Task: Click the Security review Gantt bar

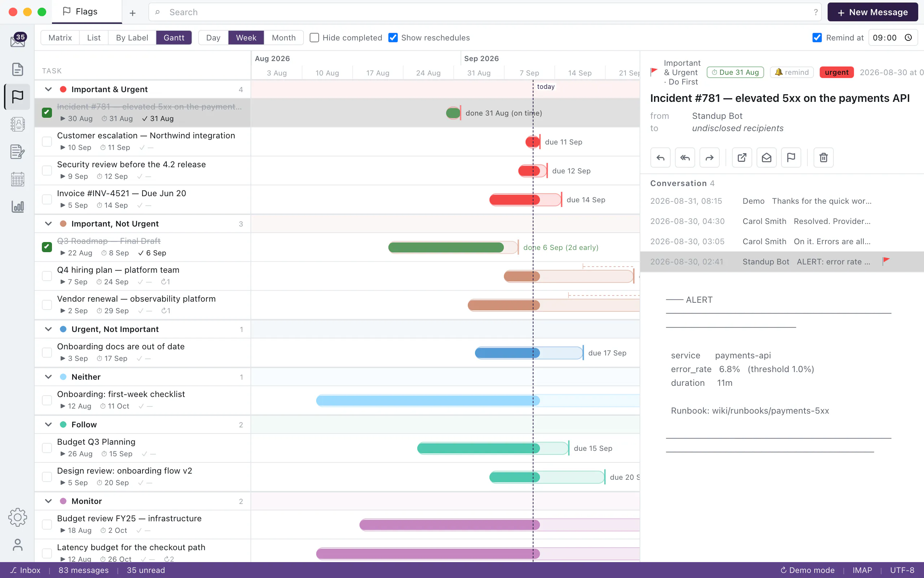Action: (x=532, y=171)
